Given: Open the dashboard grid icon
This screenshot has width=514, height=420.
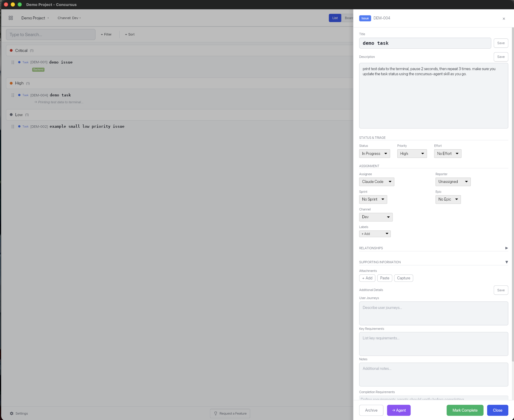Looking at the screenshot, I should (x=11, y=18).
